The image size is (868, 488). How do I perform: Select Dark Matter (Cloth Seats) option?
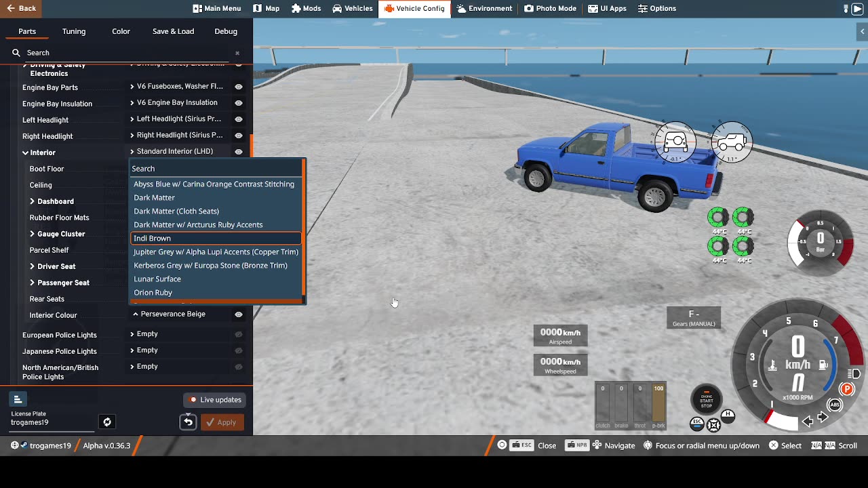[x=214, y=211]
